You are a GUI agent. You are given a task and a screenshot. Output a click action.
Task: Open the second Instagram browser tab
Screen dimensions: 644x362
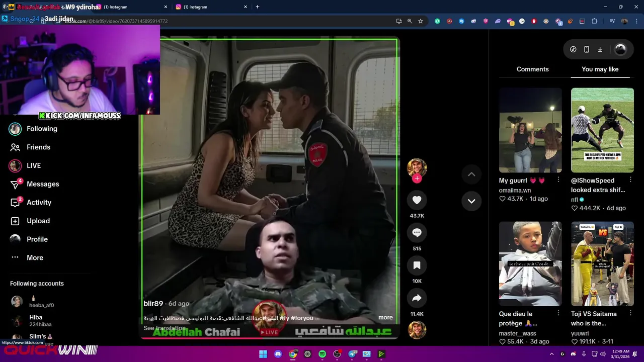[211, 7]
